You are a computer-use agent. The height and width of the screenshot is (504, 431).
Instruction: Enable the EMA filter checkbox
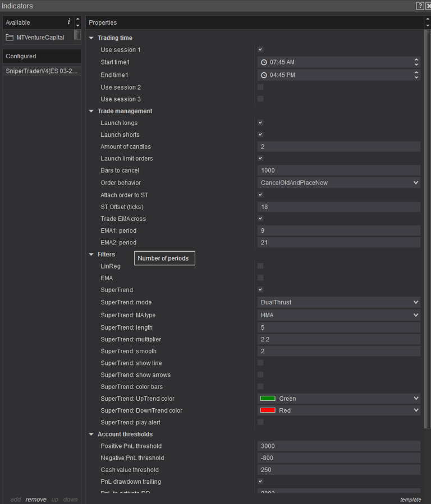pyautogui.click(x=260, y=278)
